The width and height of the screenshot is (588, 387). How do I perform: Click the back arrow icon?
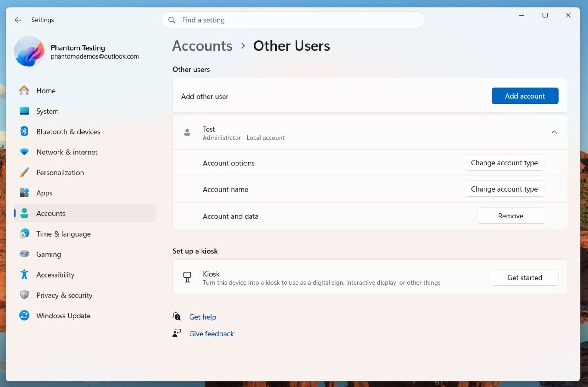click(18, 20)
